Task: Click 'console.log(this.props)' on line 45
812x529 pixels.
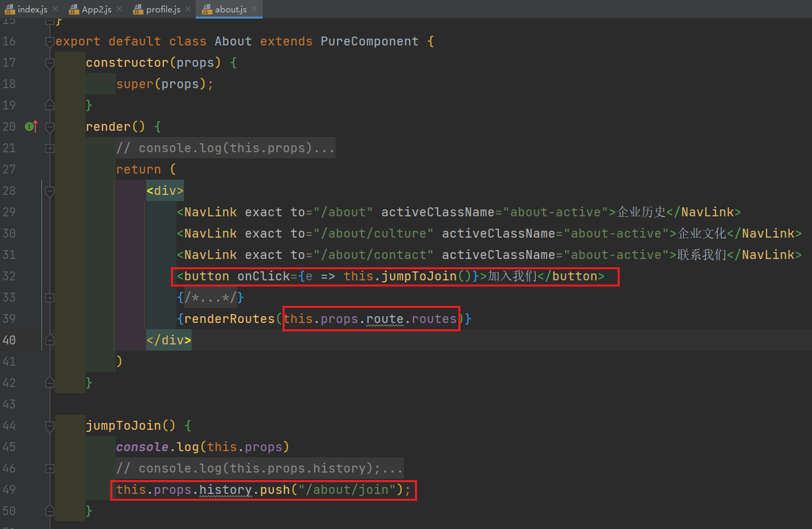Action: click(203, 447)
